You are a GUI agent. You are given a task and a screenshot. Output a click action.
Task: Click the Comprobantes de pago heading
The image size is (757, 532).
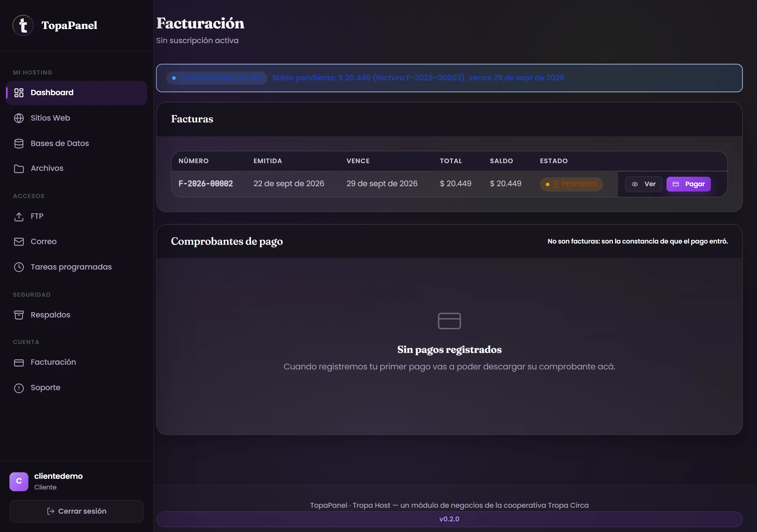(227, 241)
